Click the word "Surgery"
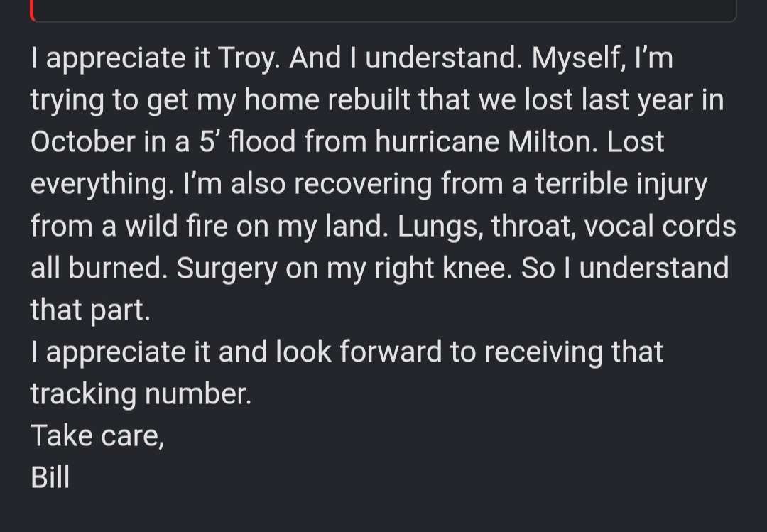 point(227,269)
